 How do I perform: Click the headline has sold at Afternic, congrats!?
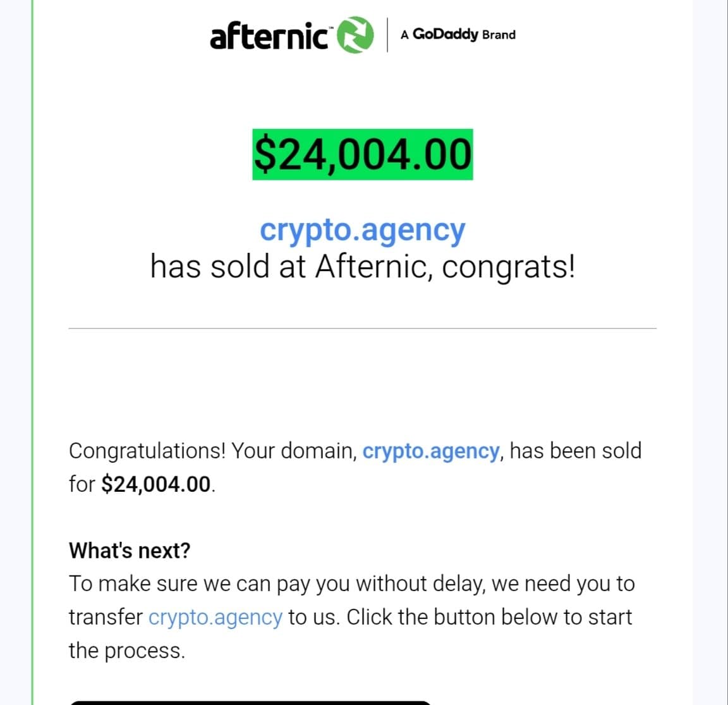pos(363,267)
